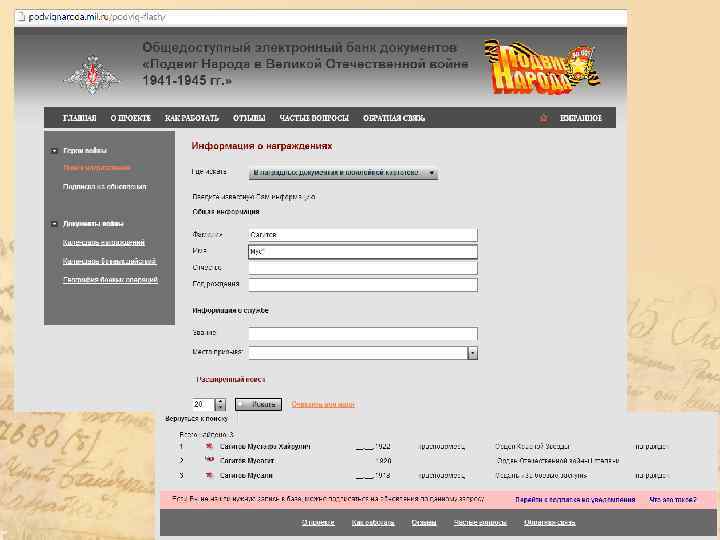Click the Всего найдено 3 results count

pyautogui.click(x=206, y=434)
